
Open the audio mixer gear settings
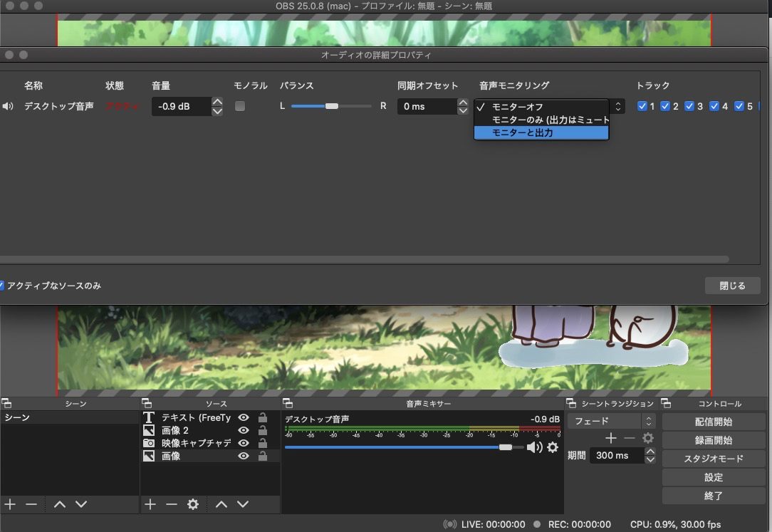coord(553,447)
